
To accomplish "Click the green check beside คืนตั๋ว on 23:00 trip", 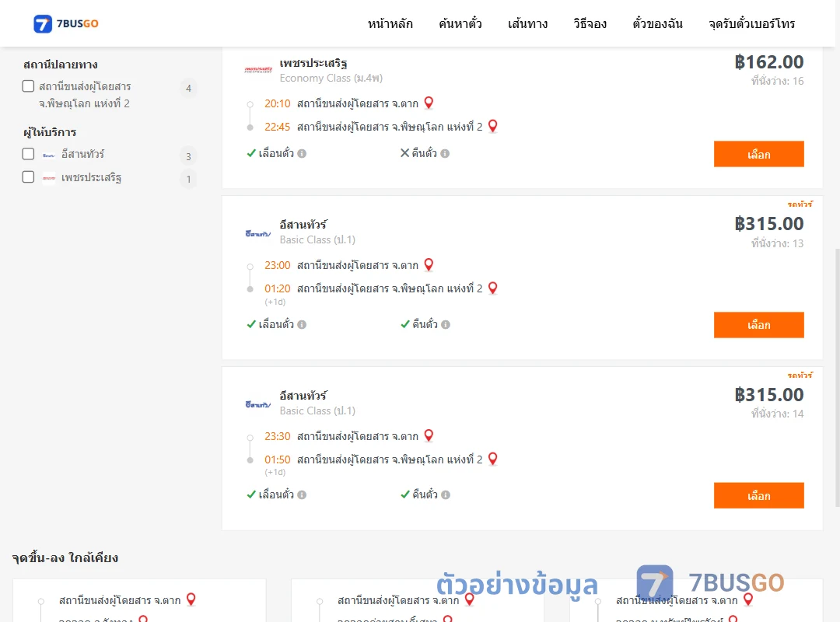I will click(405, 324).
